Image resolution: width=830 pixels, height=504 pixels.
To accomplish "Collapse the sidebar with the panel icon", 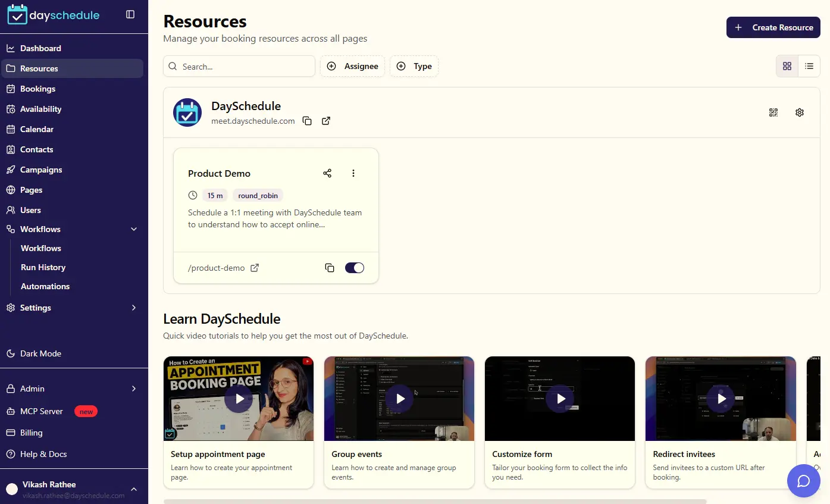I will (x=130, y=15).
